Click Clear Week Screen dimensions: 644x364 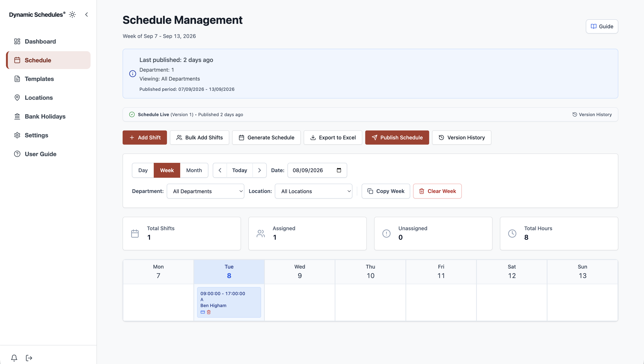437,191
